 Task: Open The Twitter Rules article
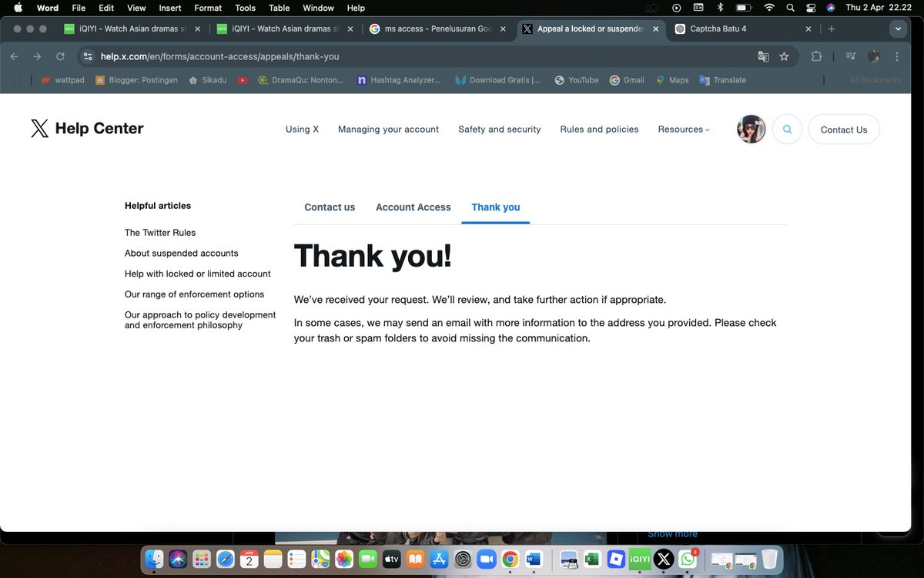pyautogui.click(x=160, y=233)
